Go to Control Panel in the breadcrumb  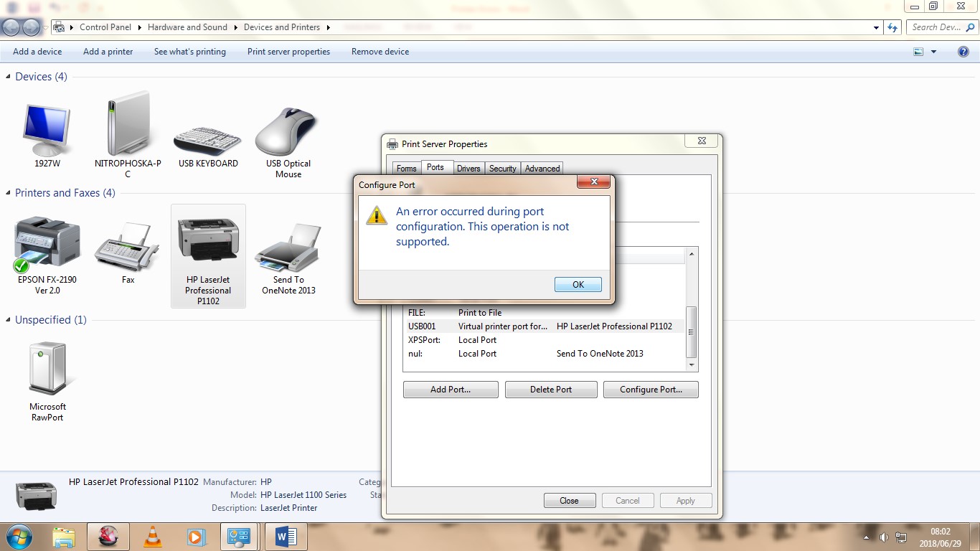tap(105, 27)
